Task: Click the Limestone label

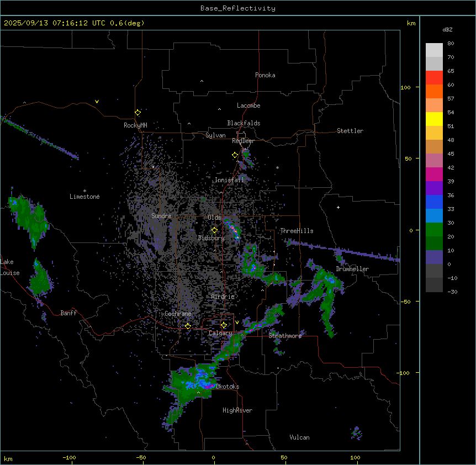Action: point(84,197)
